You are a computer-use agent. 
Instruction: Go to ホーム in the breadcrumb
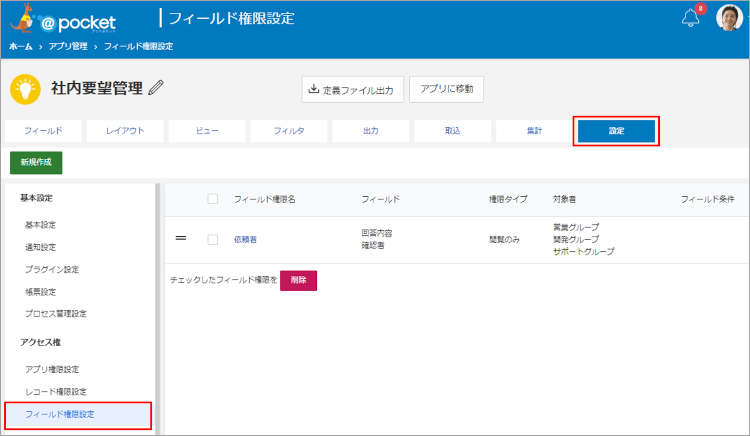coord(21,46)
